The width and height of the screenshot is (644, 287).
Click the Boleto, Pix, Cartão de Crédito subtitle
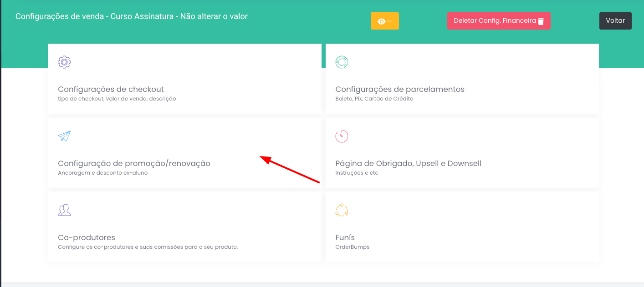[374, 99]
